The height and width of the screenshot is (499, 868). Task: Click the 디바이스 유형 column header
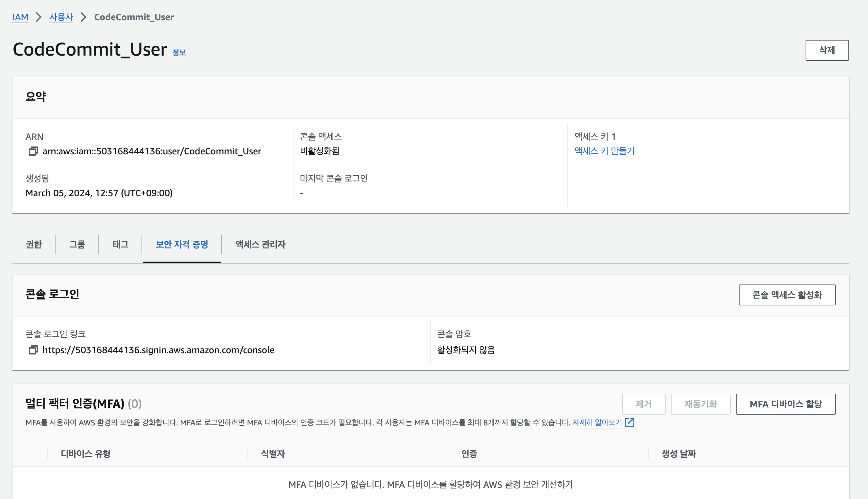[85, 454]
